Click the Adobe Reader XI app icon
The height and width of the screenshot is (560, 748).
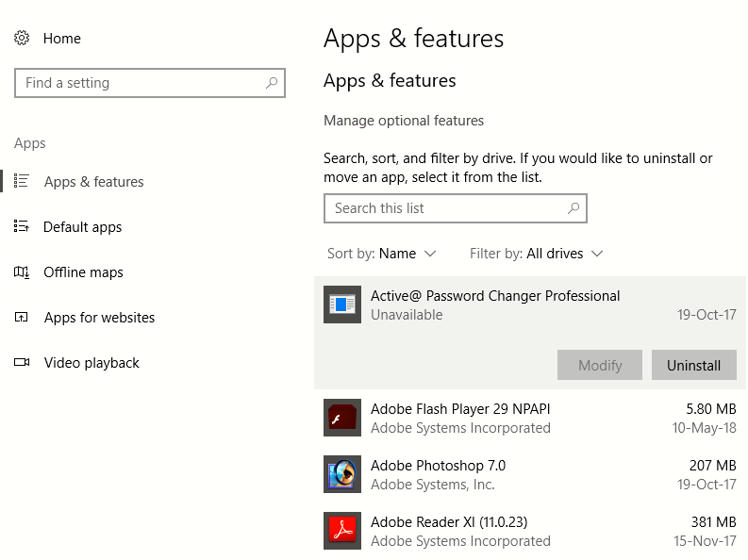point(342,531)
